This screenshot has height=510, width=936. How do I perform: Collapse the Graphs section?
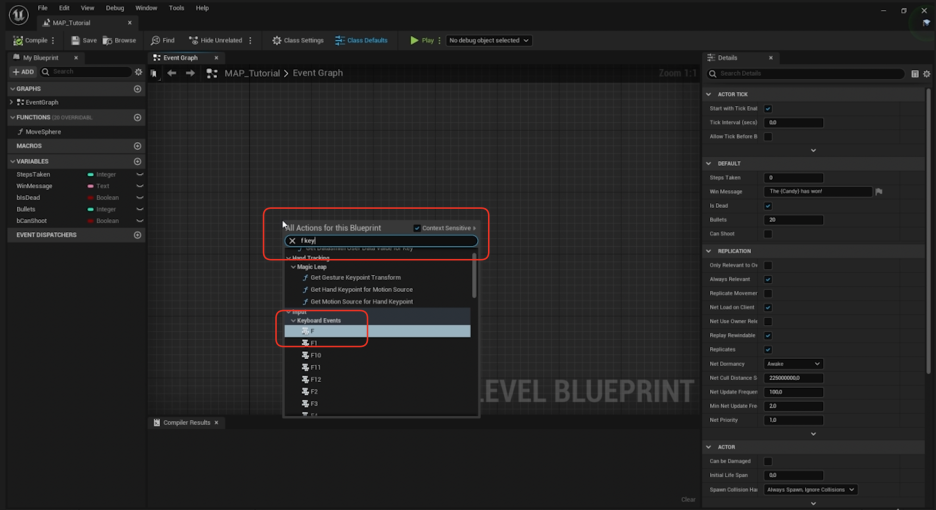pyautogui.click(x=13, y=89)
